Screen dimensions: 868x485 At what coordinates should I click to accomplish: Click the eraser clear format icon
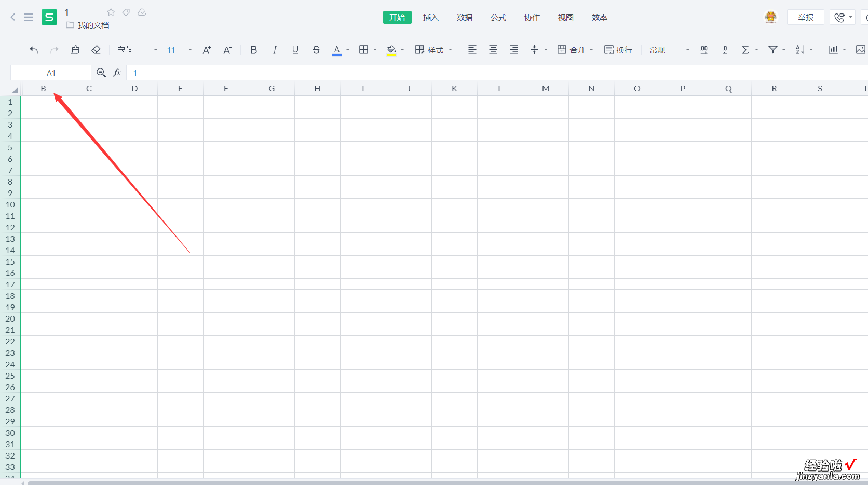coord(96,50)
